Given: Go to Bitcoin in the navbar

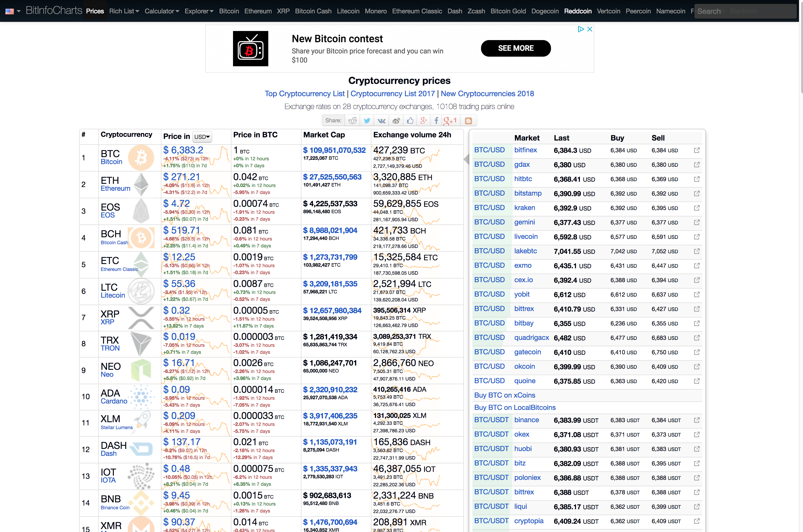Looking at the screenshot, I should (229, 11).
